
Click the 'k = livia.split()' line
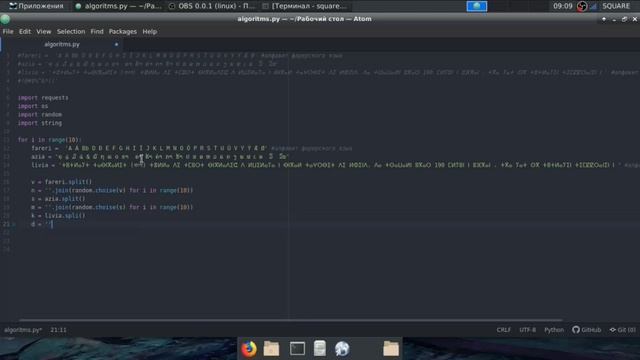[x=58, y=216]
